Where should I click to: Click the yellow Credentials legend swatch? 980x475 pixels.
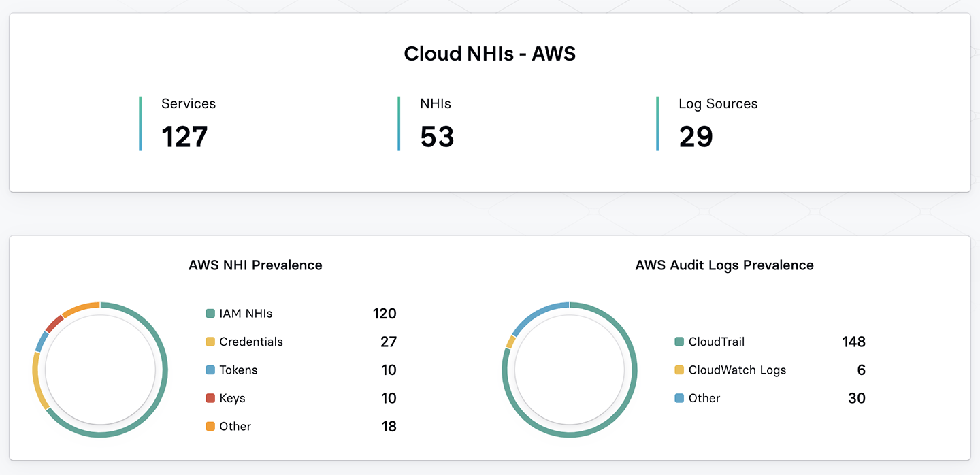pos(210,342)
